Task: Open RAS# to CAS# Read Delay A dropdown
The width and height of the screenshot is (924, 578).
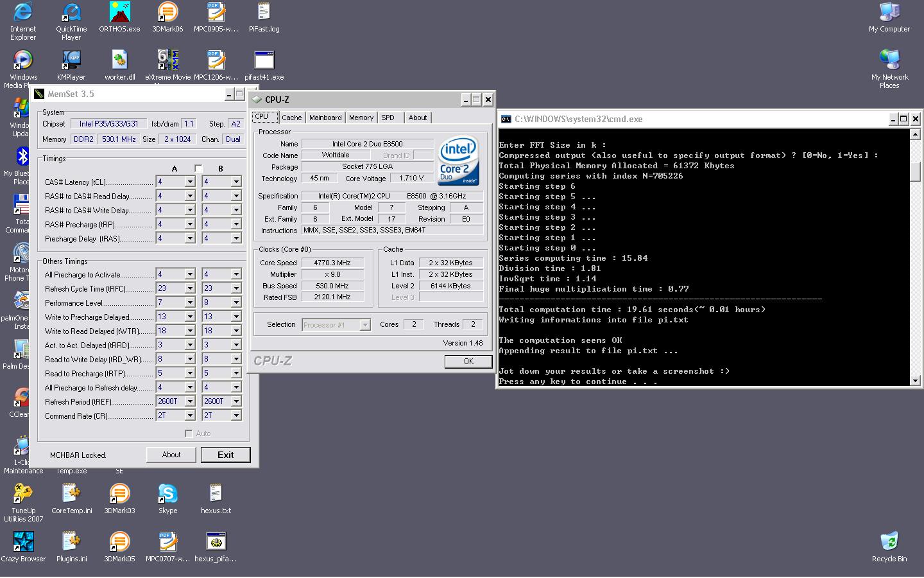Action: pos(190,196)
